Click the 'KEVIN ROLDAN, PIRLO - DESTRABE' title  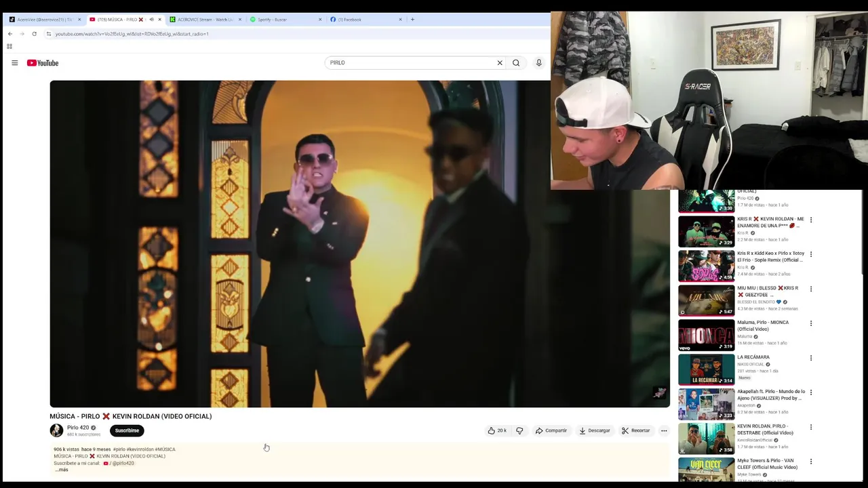click(x=766, y=429)
